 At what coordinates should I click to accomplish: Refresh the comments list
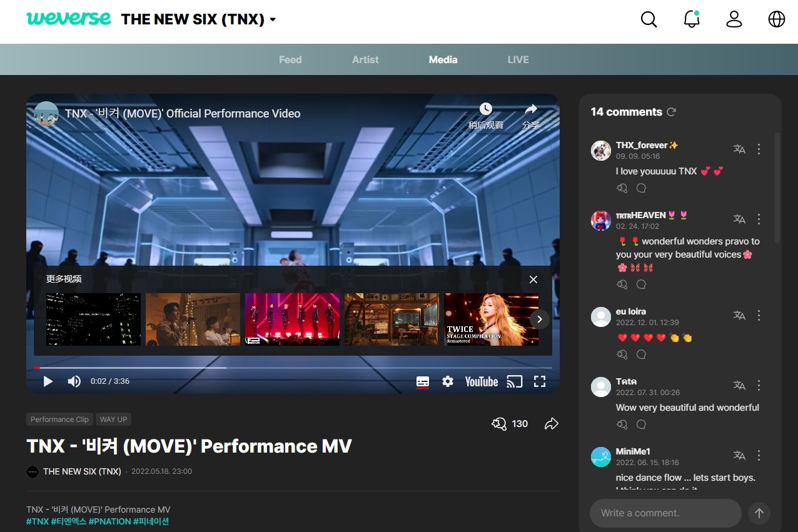(671, 112)
